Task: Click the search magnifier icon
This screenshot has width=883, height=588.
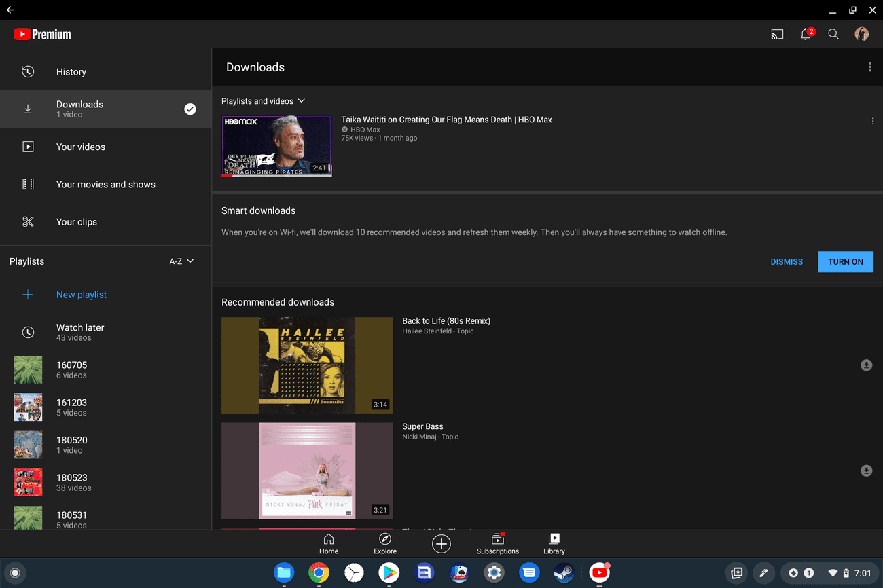Action: click(833, 34)
